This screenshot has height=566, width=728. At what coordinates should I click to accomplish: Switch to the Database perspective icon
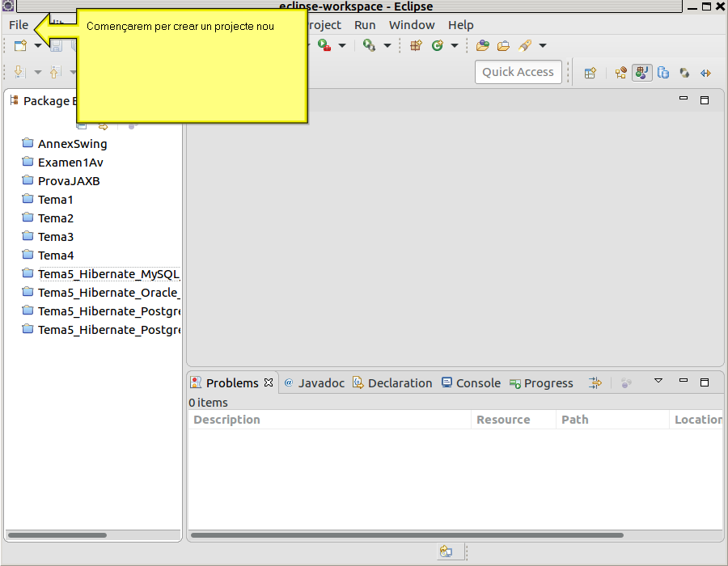[663, 73]
